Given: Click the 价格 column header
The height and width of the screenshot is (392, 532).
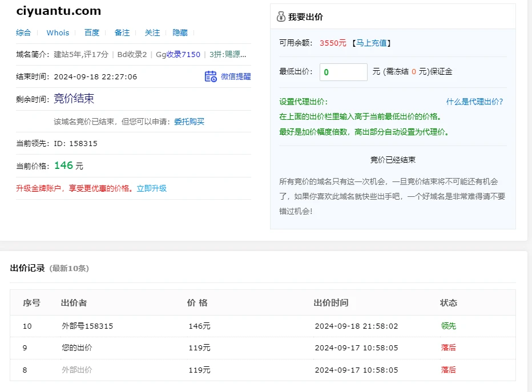Looking at the screenshot, I should click(197, 302).
